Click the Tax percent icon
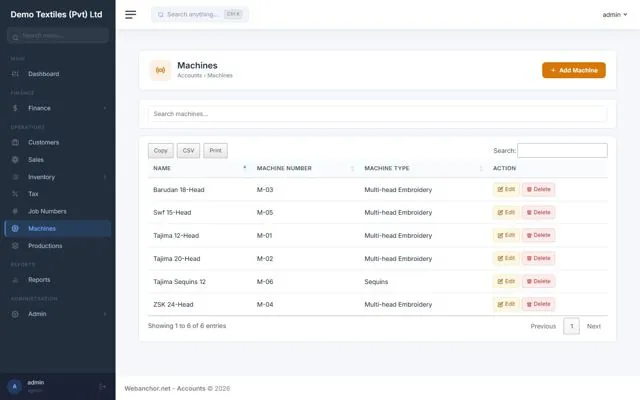640x400 pixels. click(15, 194)
